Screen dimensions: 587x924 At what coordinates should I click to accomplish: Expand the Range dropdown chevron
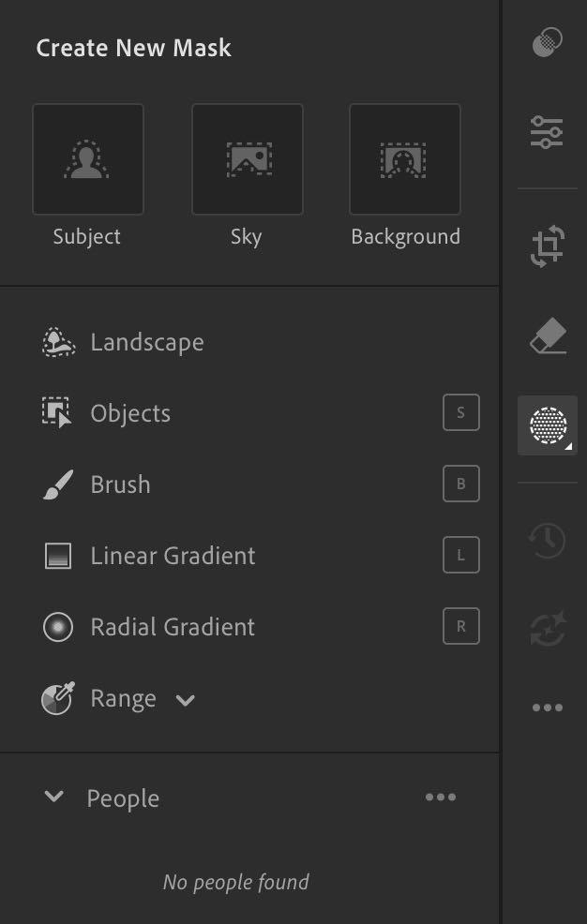tap(186, 700)
